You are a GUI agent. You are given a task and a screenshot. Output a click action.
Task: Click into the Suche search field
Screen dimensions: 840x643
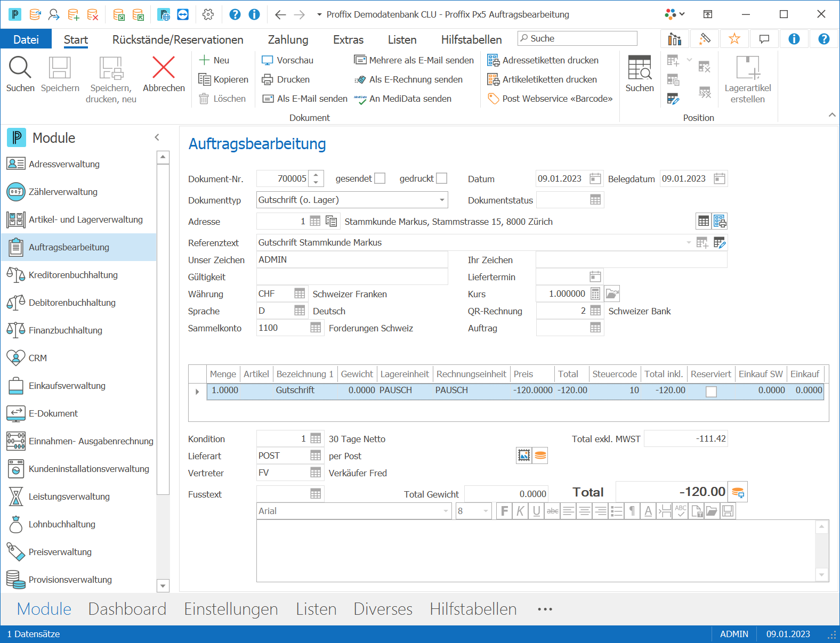[577, 38]
